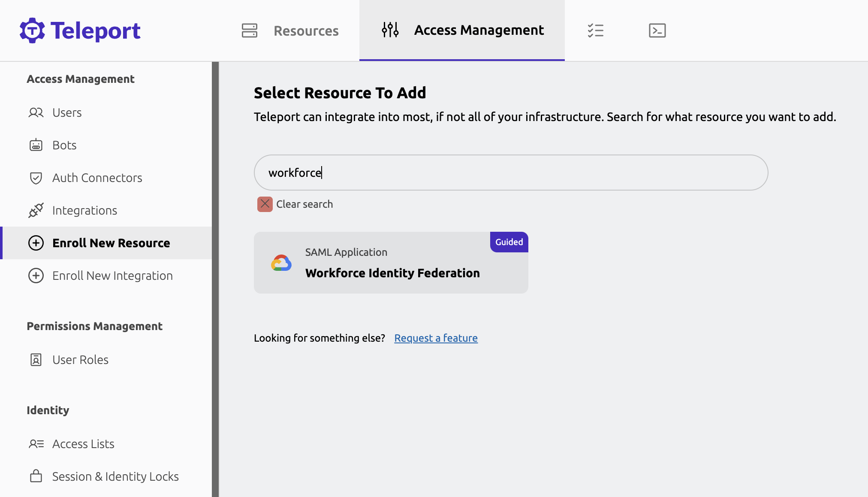Request a feature via the link
Screen dimensions: 868x497
point(436,337)
